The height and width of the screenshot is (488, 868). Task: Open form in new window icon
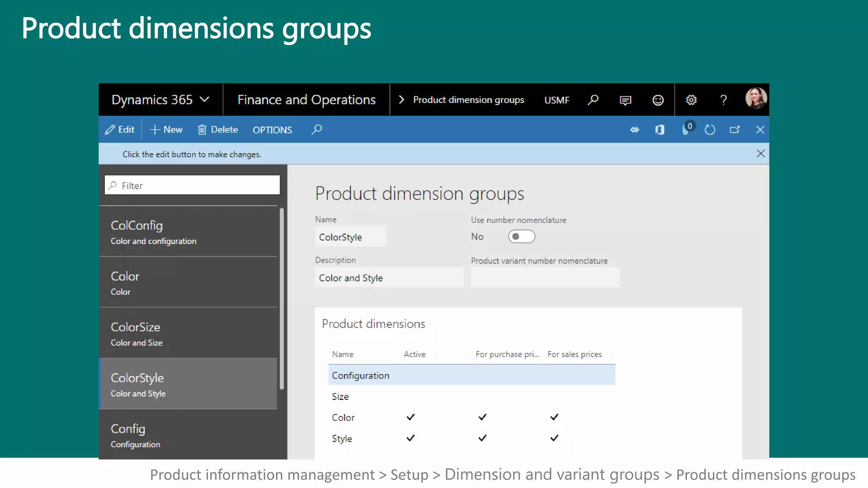coord(734,130)
